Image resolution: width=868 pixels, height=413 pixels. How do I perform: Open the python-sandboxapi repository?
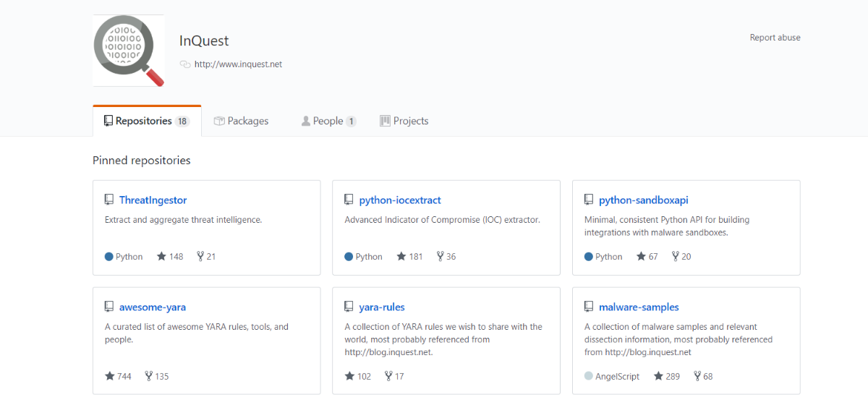(644, 200)
